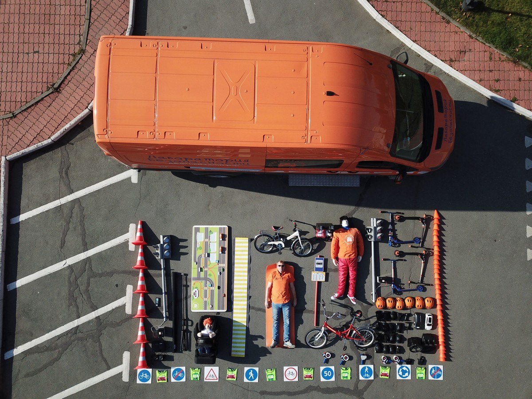Click the white toy car

click(x=428, y=321)
